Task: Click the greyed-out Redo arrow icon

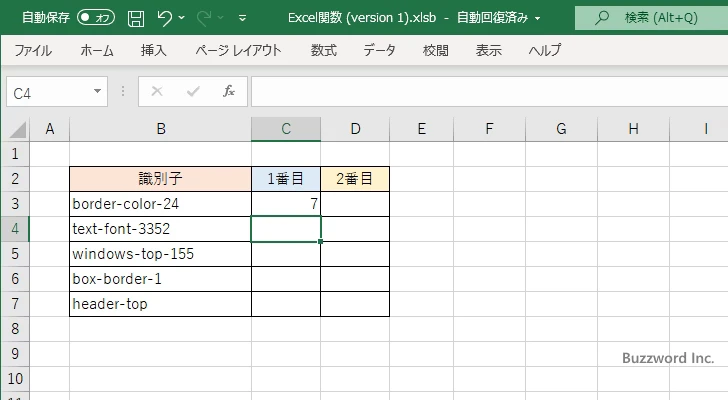Action: pyautogui.click(x=204, y=18)
